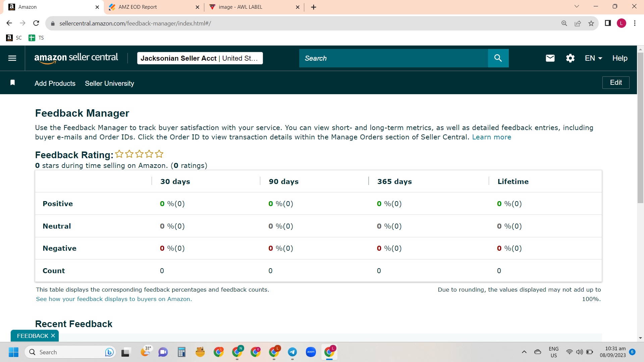
Task: Select the Amazon browser tab
Action: click(54, 7)
